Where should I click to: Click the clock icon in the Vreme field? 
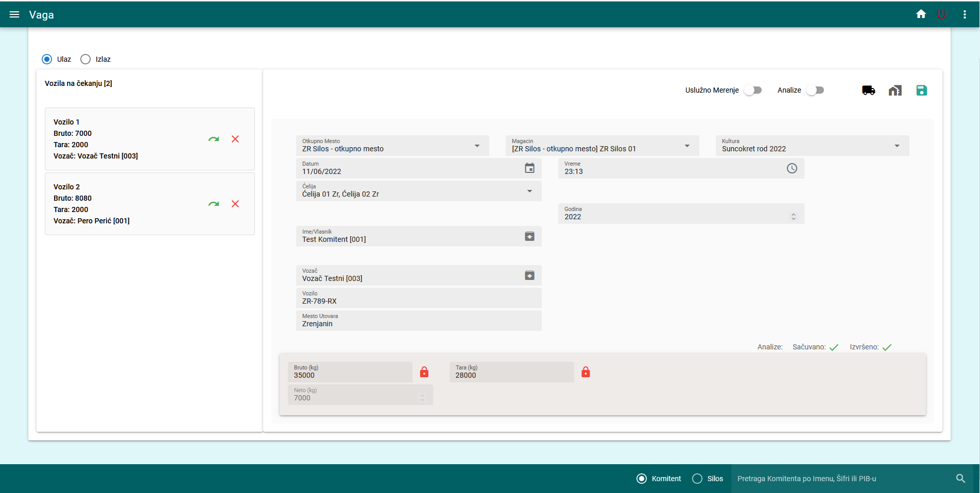point(792,168)
